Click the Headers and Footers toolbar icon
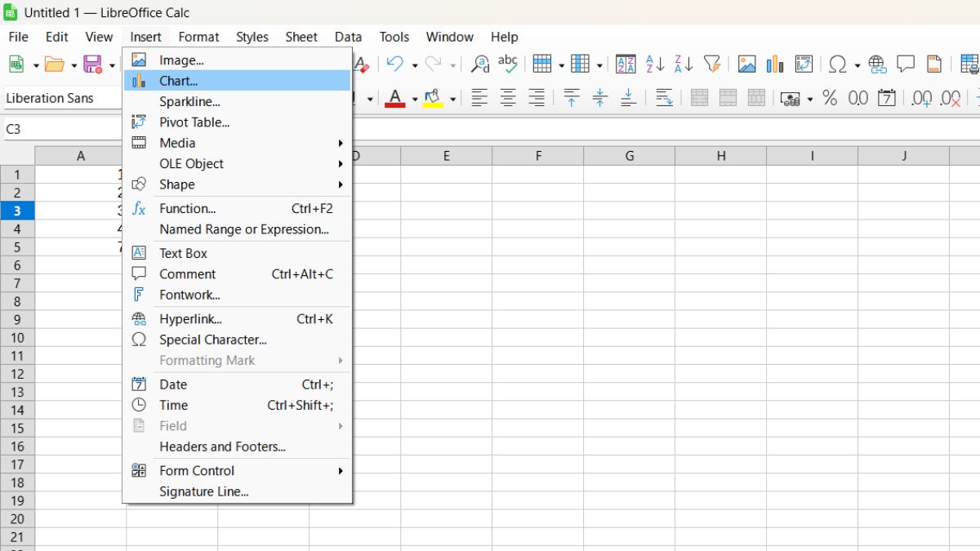Image resolution: width=980 pixels, height=551 pixels. (934, 64)
